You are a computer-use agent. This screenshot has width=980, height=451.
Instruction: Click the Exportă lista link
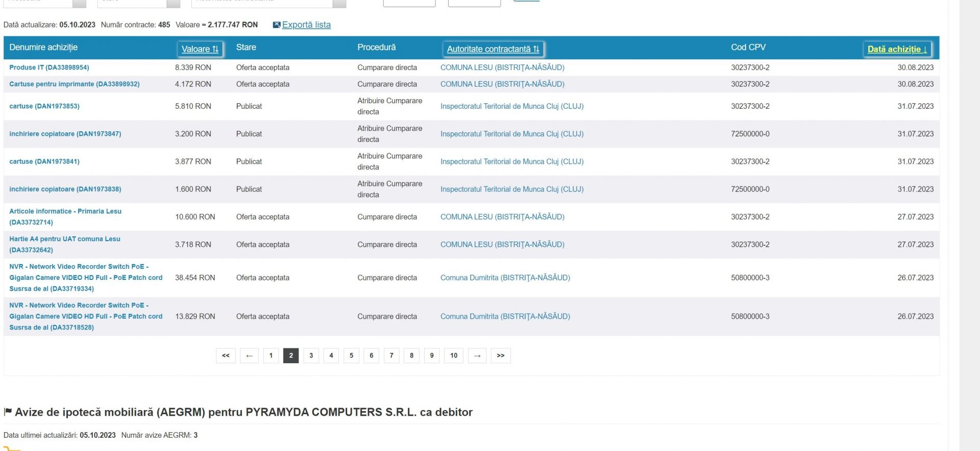coord(306,25)
